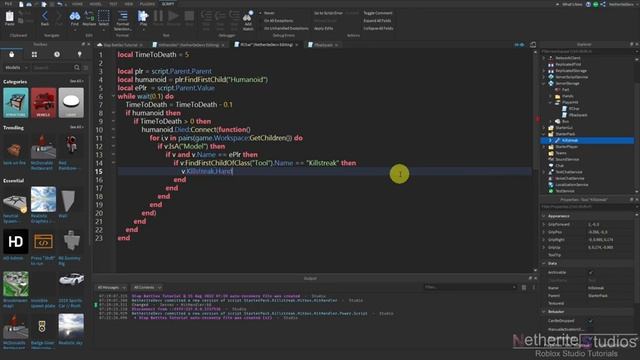Click the Stop square icon
The width and height of the screenshot is (640, 360).
click(x=189, y=16)
